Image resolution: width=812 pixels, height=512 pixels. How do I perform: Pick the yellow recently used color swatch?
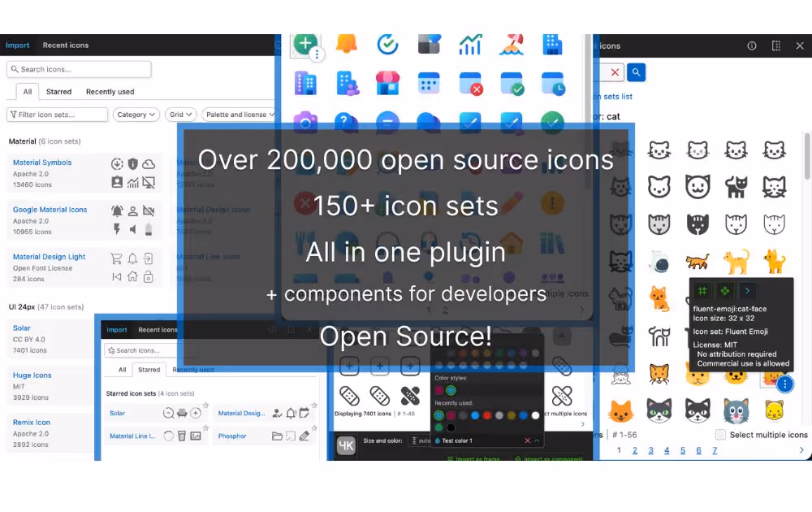point(511,415)
